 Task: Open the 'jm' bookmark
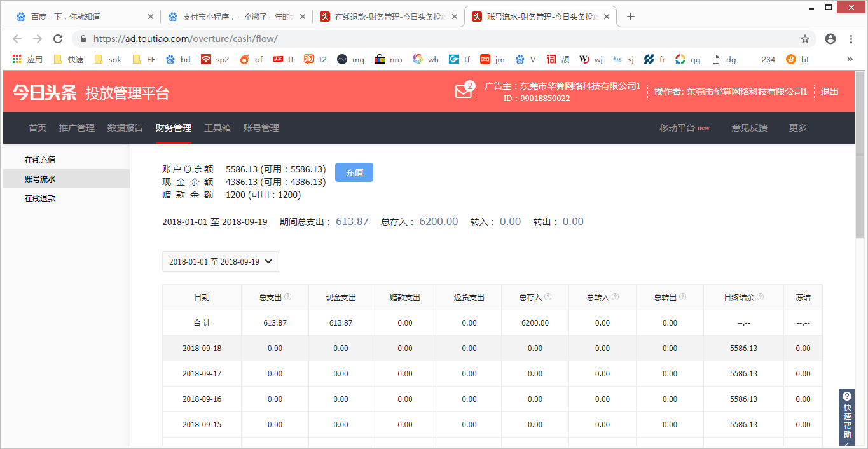click(492, 59)
